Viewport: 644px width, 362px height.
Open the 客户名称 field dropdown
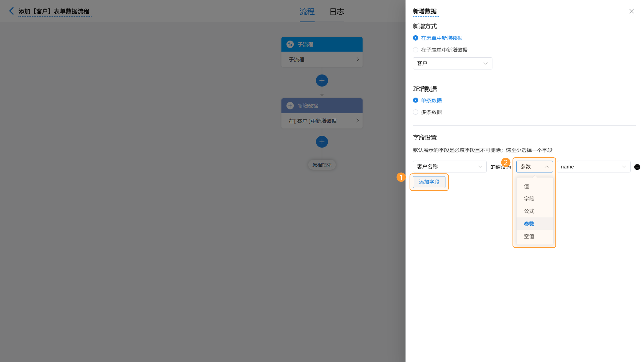[x=449, y=167]
